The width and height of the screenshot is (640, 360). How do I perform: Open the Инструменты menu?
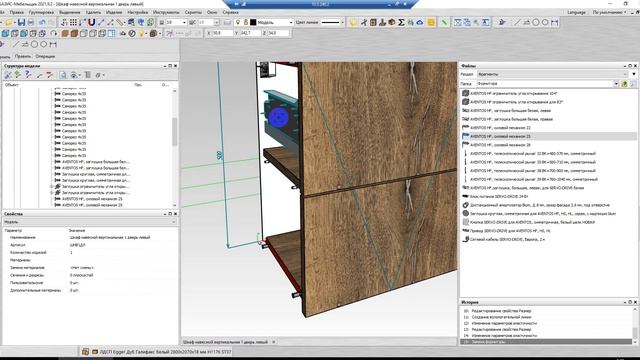pos(166,12)
